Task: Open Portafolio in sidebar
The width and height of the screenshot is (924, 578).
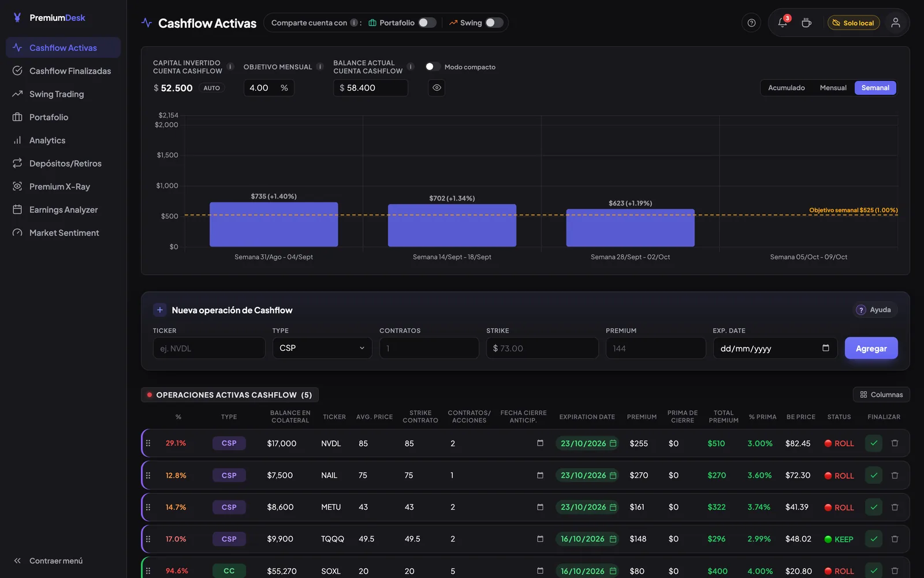Action: [x=63, y=117]
